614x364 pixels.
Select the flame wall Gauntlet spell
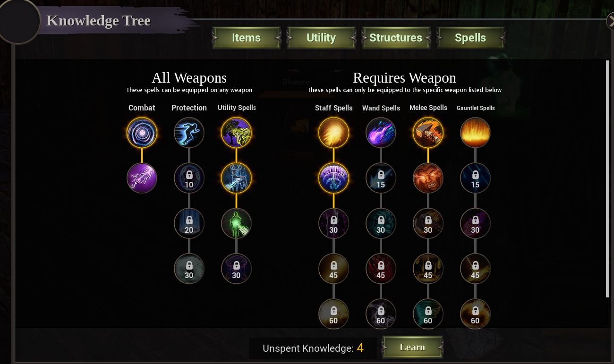pos(475,133)
